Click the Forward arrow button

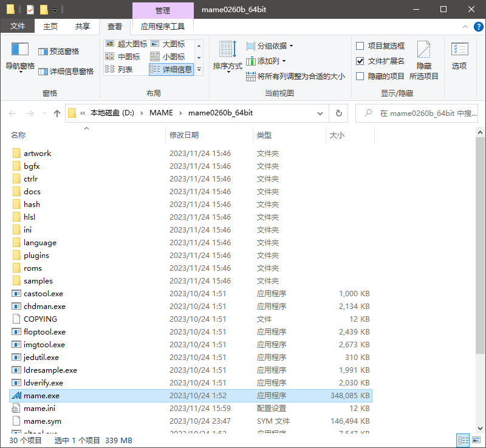tap(30, 114)
